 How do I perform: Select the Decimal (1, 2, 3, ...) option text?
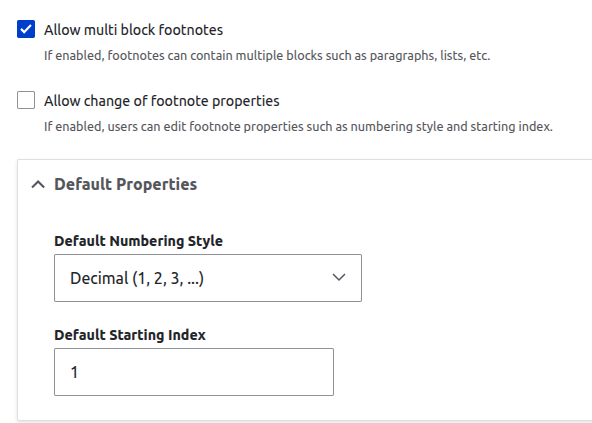[x=137, y=278]
